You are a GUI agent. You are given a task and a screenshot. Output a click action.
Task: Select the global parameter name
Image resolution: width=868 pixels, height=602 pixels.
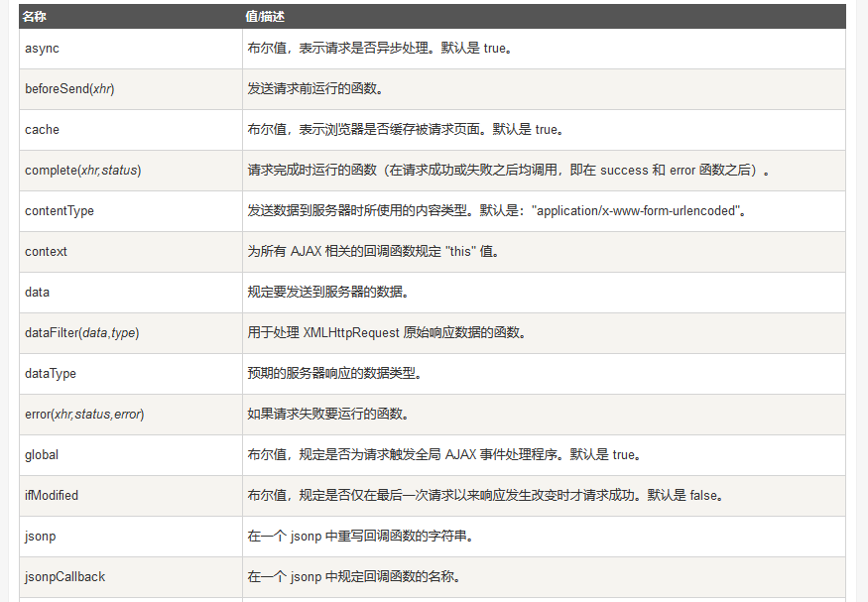tap(42, 455)
